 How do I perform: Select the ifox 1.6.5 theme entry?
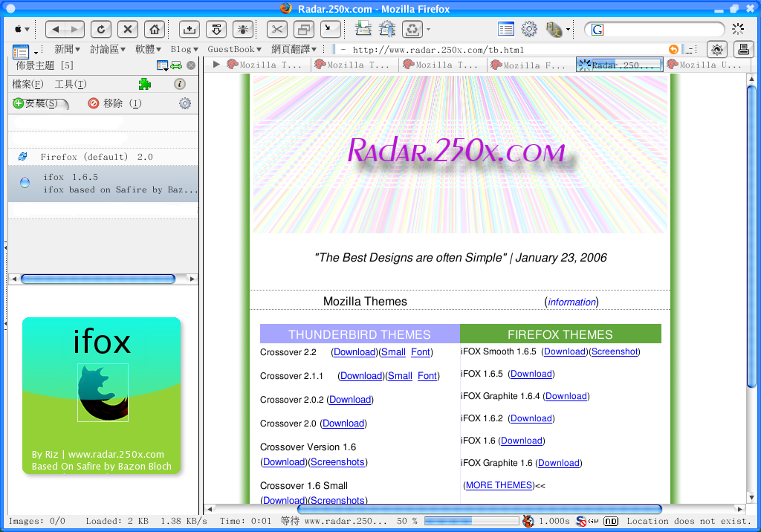point(103,184)
